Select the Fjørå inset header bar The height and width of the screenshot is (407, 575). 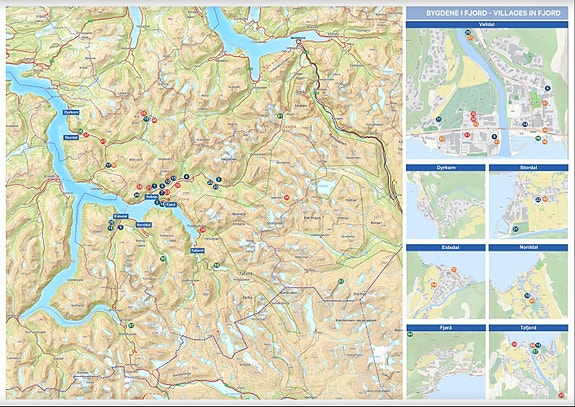coord(446,328)
